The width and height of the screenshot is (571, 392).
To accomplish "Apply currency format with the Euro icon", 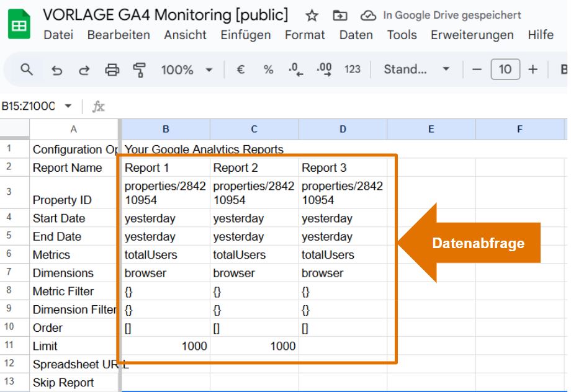I will [242, 69].
